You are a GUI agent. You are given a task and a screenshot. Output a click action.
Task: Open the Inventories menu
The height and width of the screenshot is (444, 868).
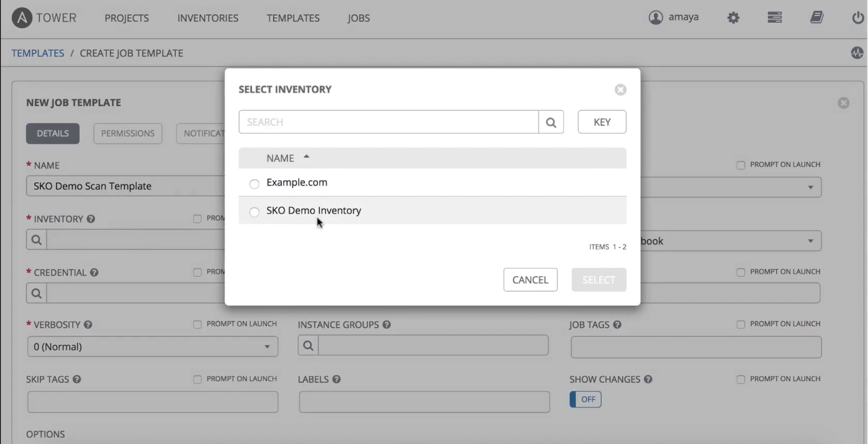[208, 18]
